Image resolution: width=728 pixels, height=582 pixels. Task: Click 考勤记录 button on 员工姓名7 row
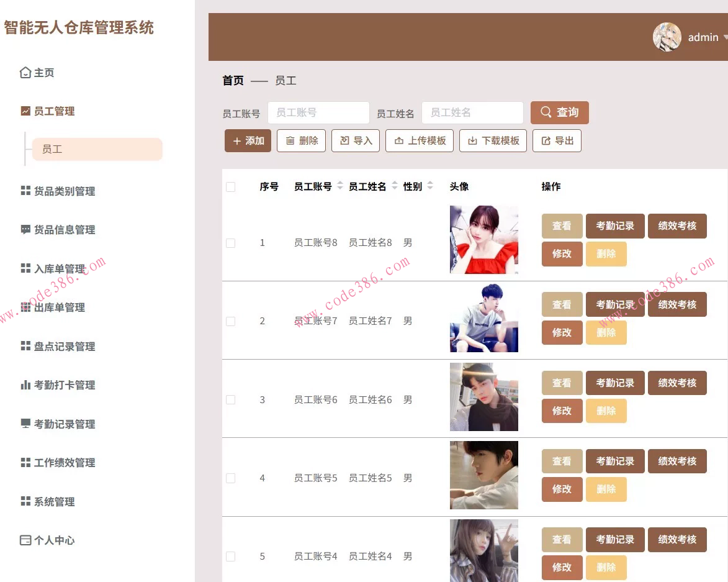615,304
